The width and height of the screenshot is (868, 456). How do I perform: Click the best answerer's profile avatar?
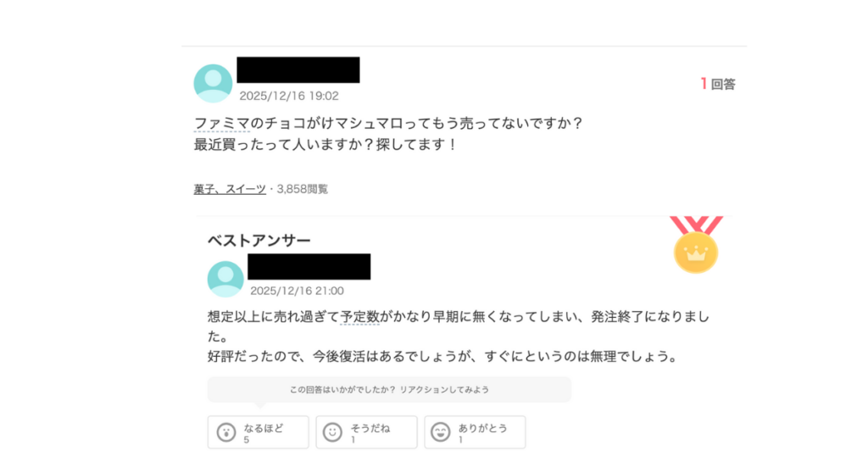point(225,279)
